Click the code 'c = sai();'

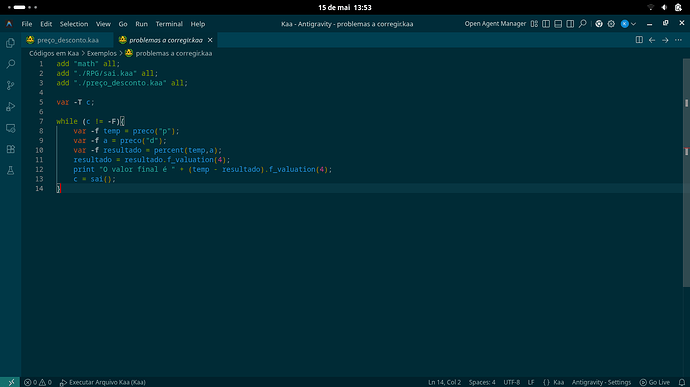94,179
